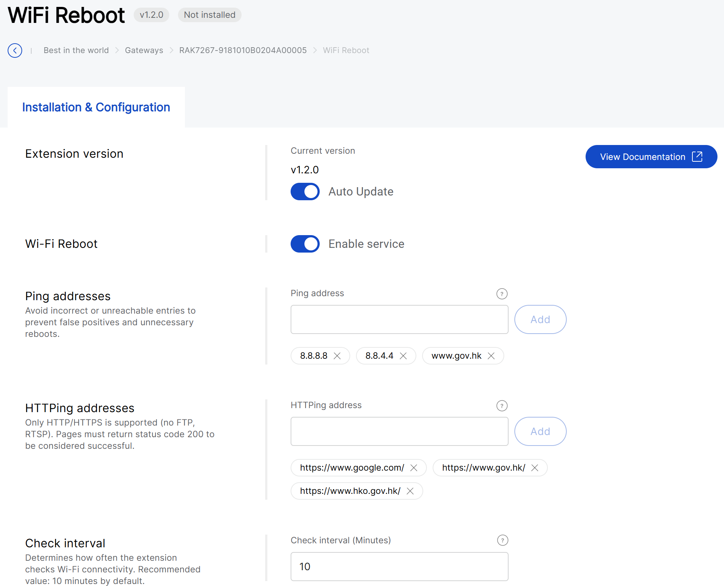Open the Check interval help icon
The height and width of the screenshot is (588, 724).
502,540
